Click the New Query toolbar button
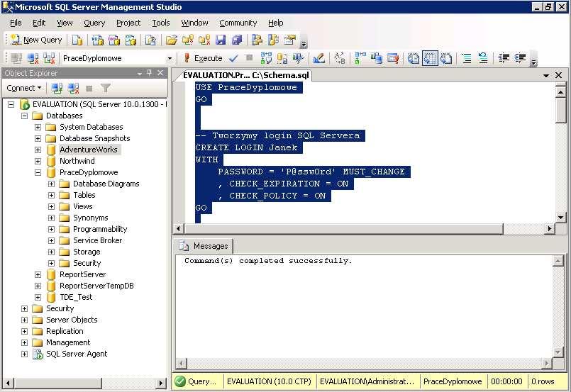571x392 pixels. pos(35,40)
